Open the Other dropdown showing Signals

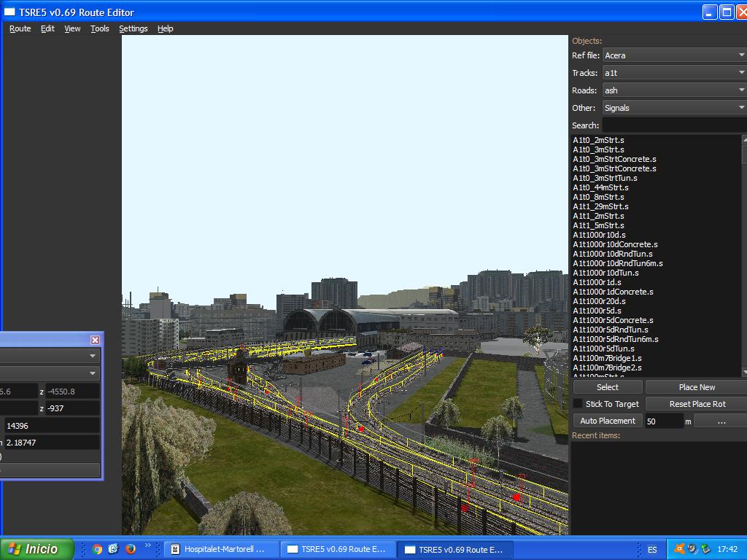674,108
